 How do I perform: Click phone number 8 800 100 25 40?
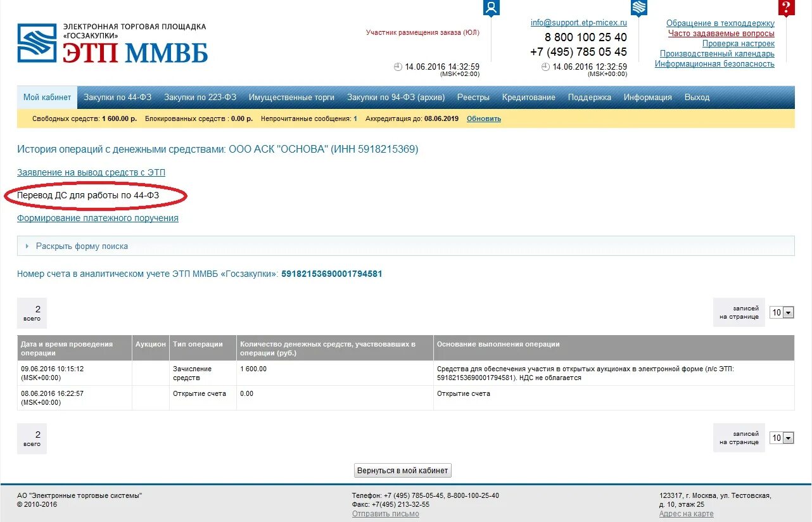586,37
